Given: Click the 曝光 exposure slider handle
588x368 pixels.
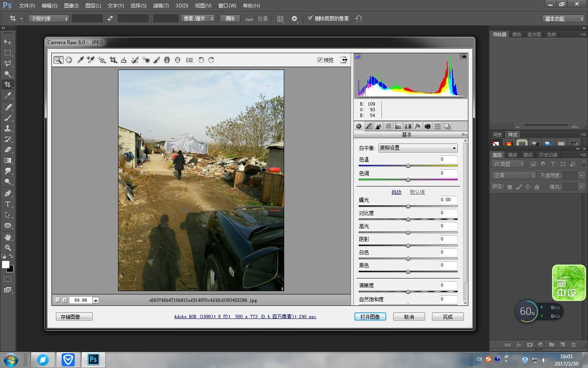Looking at the screenshot, I should click(408, 206).
